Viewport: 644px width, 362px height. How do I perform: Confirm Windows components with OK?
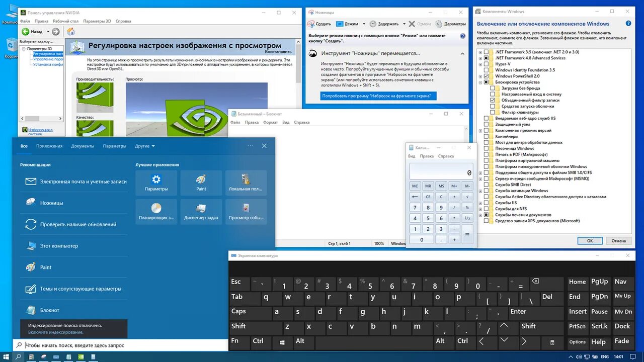tap(589, 240)
